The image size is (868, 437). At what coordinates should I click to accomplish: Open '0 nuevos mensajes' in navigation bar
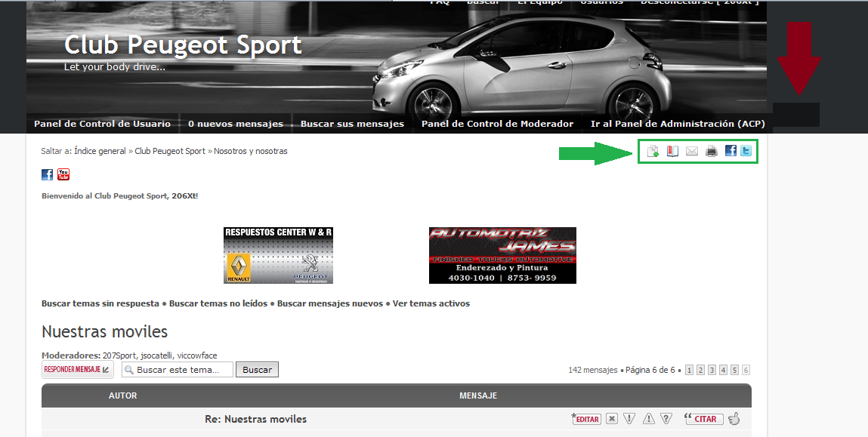click(236, 124)
